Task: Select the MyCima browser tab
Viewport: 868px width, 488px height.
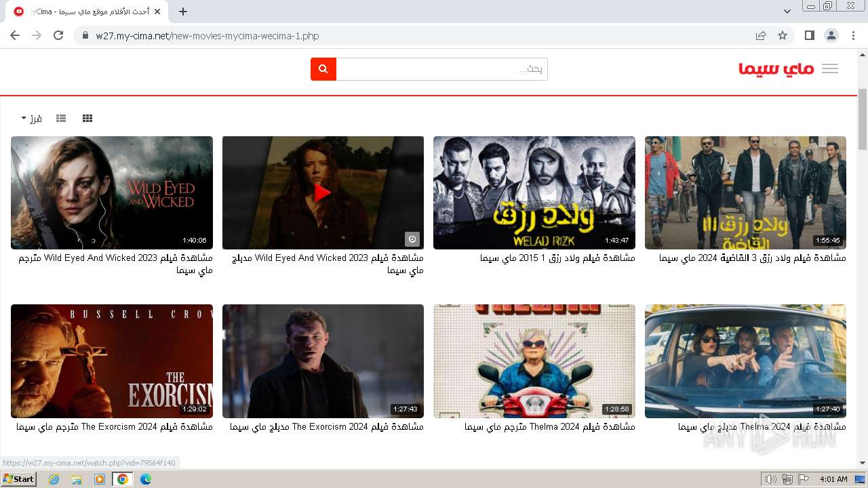Action: (87, 12)
